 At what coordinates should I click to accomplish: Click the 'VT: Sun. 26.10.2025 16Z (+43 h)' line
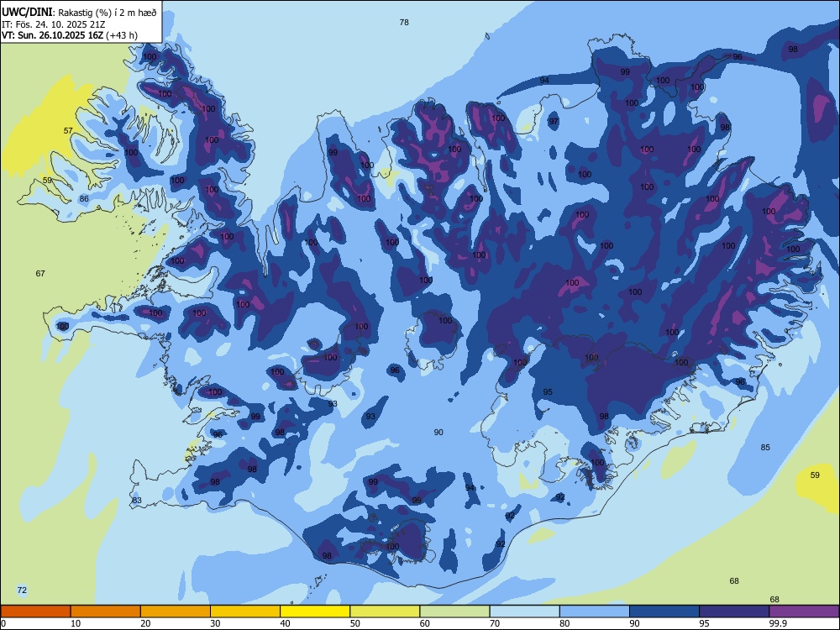pos(70,35)
